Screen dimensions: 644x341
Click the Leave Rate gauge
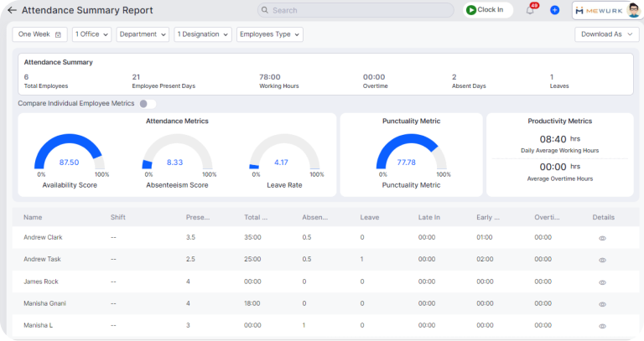pos(284,152)
